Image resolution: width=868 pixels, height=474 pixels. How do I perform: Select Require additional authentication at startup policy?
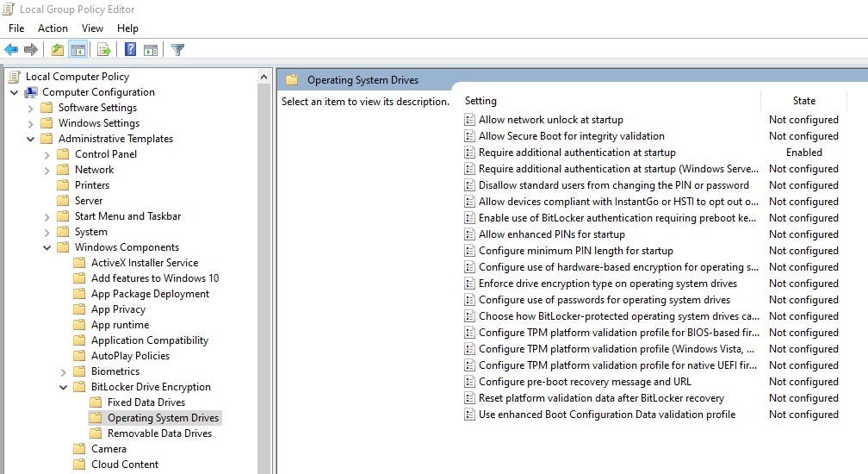click(x=576, y=153)
